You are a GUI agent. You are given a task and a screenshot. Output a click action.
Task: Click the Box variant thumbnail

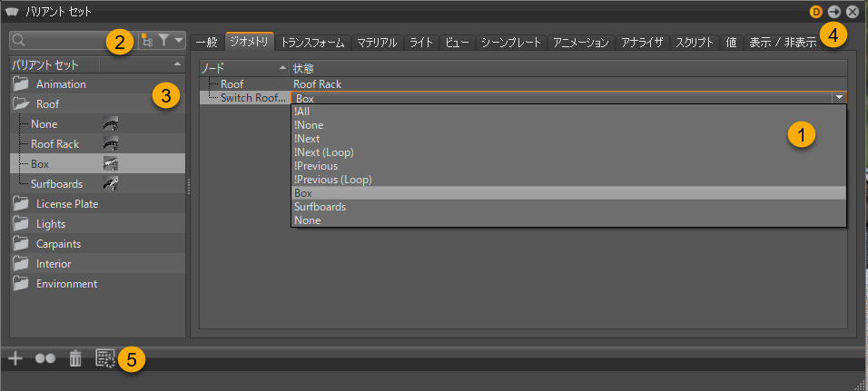click(111, 163)
